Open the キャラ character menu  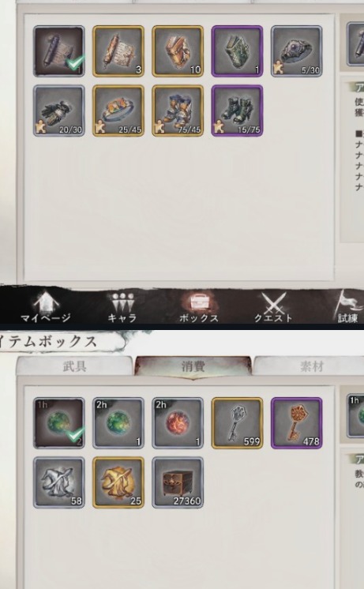click(122, 307)
